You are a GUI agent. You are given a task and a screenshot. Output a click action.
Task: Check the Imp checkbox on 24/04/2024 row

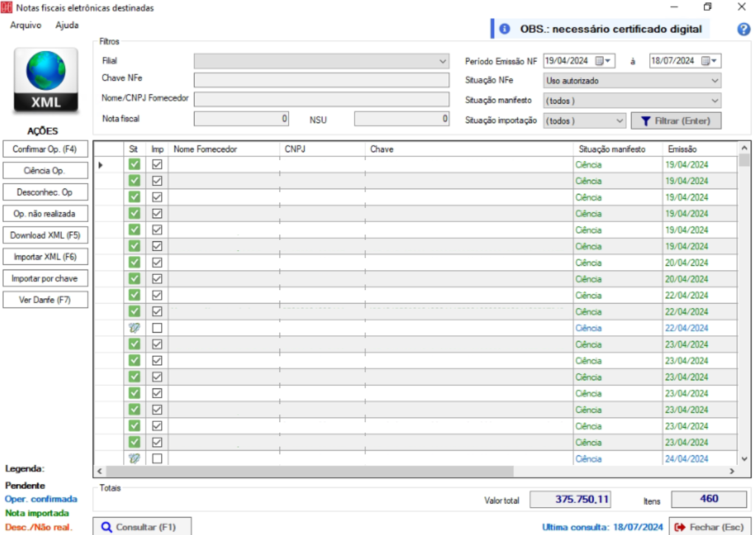coord(157,458)
